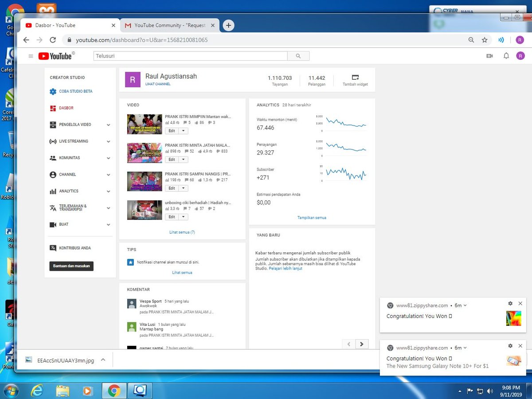Image resolution: width=532 pixels, height=399 pixels.
Task: Launch Internet Explorer from taskbar
Action: [37, 391]
